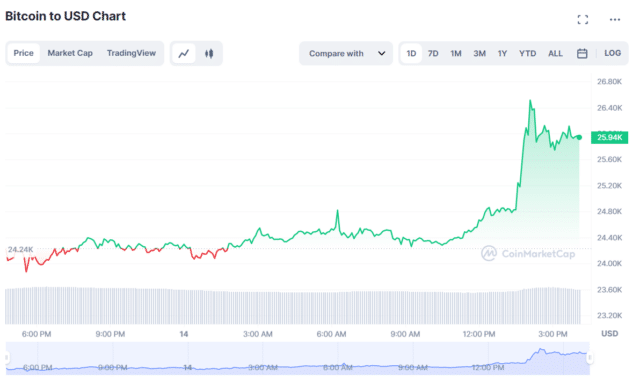Select the ALL time range
Viewport: 640px width, 382px height.
tap(555, 53)
